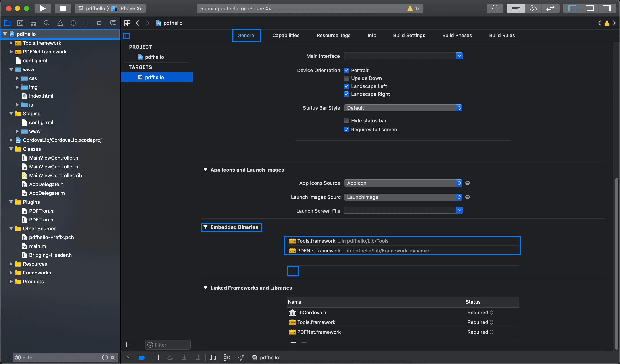
Task: Open the Debug Memory Graph icon
Action: (x=227, y=358)
